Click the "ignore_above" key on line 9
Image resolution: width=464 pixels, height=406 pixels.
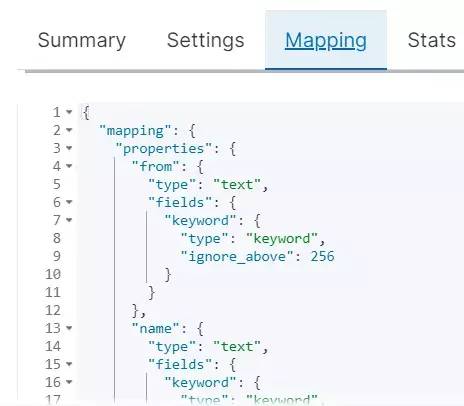coord(237,257)
